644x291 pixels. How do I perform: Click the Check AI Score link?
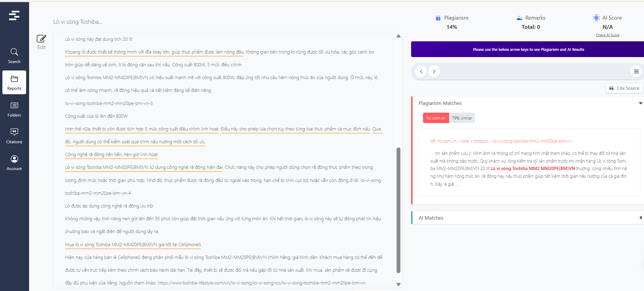(607, 35)
